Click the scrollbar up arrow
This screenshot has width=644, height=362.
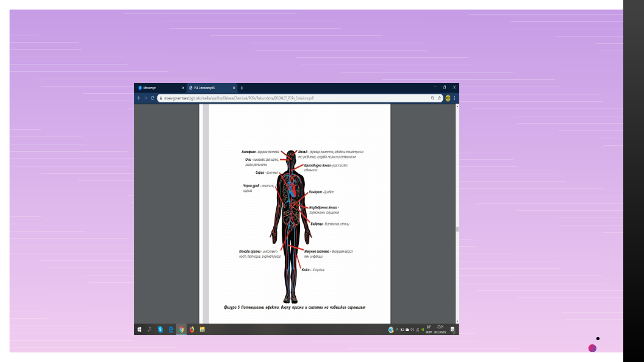(457, 106)
